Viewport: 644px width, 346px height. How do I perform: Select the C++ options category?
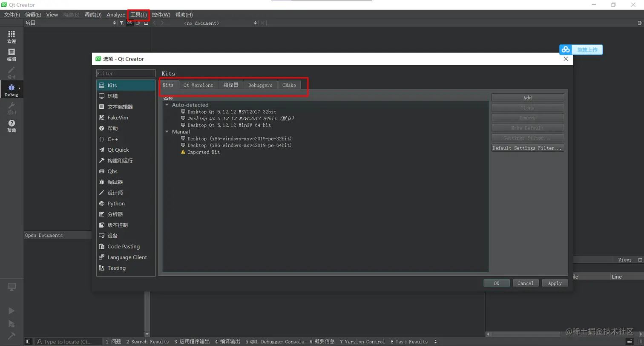[126, 139]
